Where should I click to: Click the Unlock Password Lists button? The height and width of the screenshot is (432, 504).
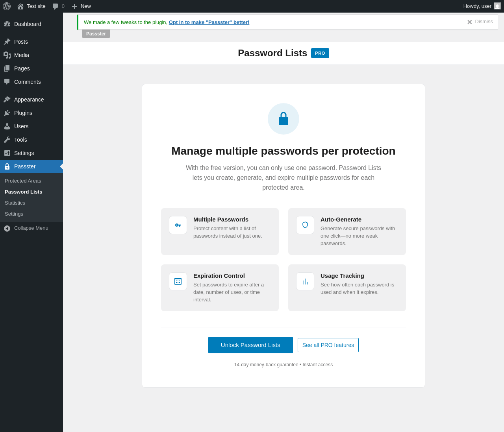(250, 345)
